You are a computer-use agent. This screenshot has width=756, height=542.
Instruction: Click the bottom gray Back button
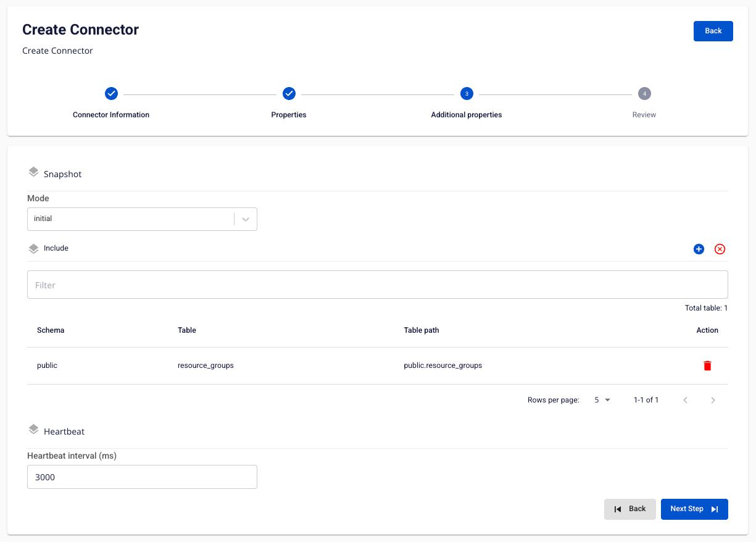tap(630, 509)
